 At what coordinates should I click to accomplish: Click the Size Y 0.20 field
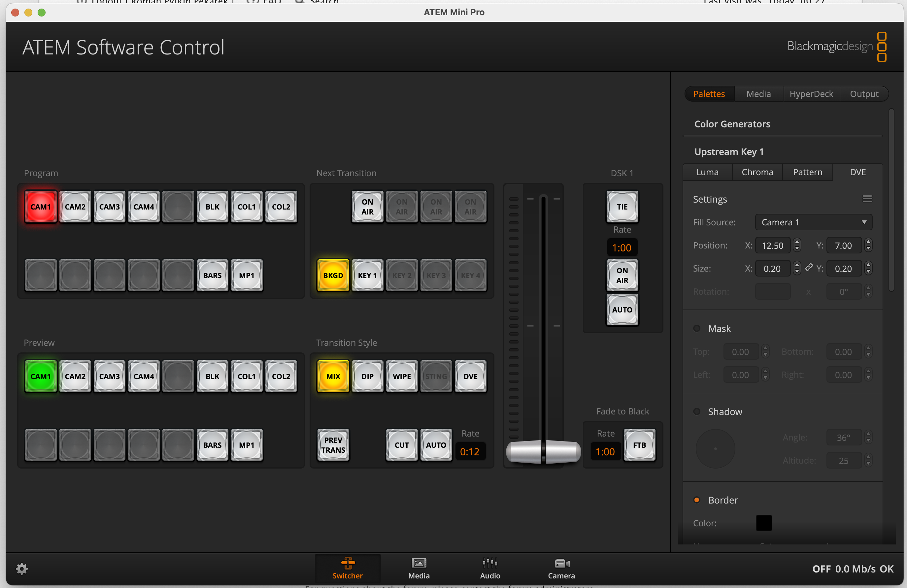(x=843, y=269)
